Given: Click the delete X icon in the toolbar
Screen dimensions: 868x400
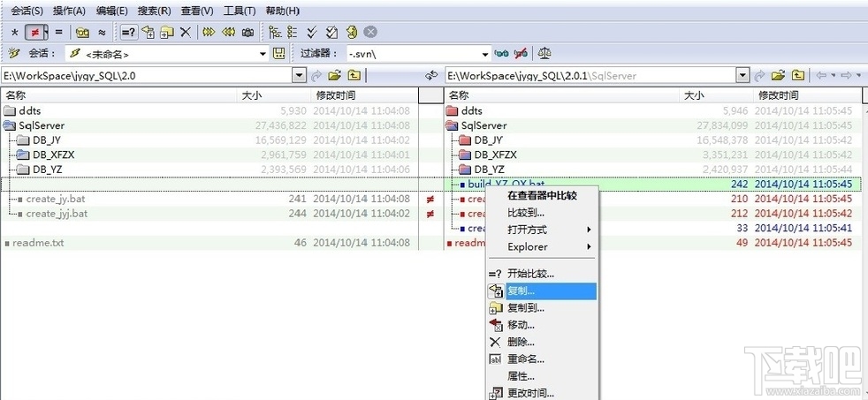Looking at the screenshot, I should pos(186,32).
